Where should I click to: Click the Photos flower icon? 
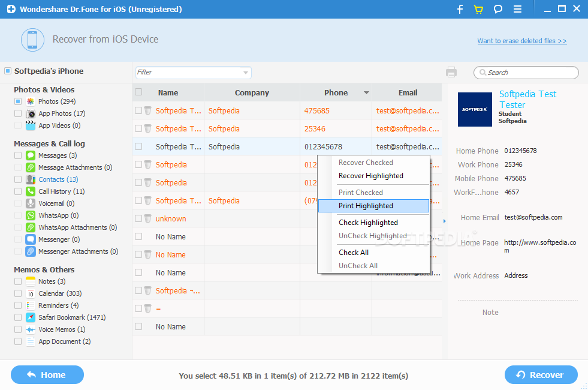click(x=31, y=101)
